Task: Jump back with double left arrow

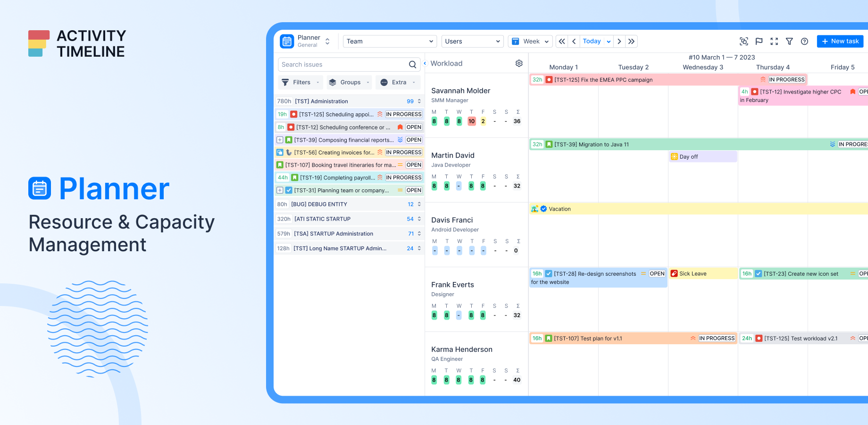Action: [x=562, y=42]
